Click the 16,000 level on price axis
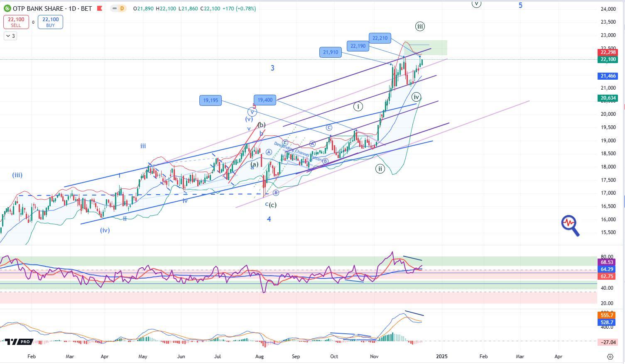 (608, 220)
